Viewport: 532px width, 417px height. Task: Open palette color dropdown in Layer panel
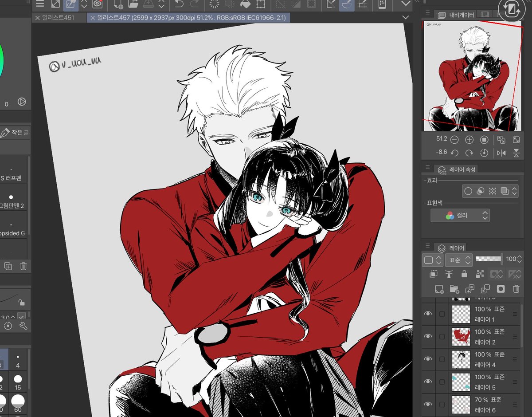432,260
